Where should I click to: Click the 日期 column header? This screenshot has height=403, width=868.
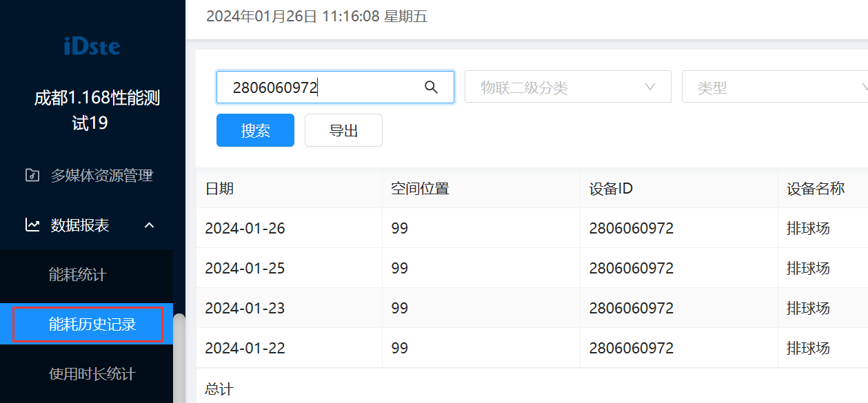[220, 188]
